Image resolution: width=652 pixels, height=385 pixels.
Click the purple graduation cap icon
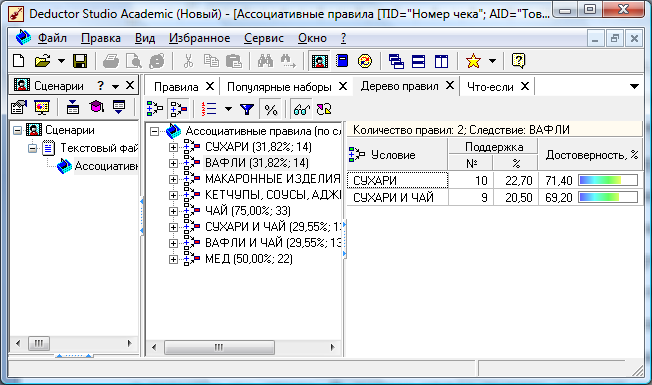pyautogui.click(x=96, y=107)
